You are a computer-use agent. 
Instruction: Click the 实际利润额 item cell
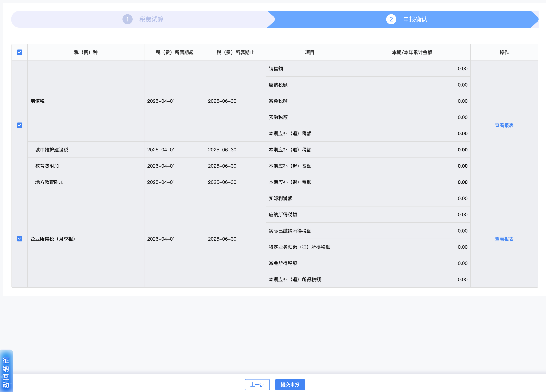pos(310,198)
